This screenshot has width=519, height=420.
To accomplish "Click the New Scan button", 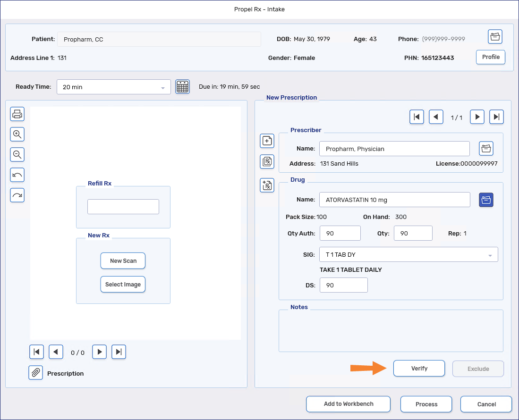I will [123, 260].
